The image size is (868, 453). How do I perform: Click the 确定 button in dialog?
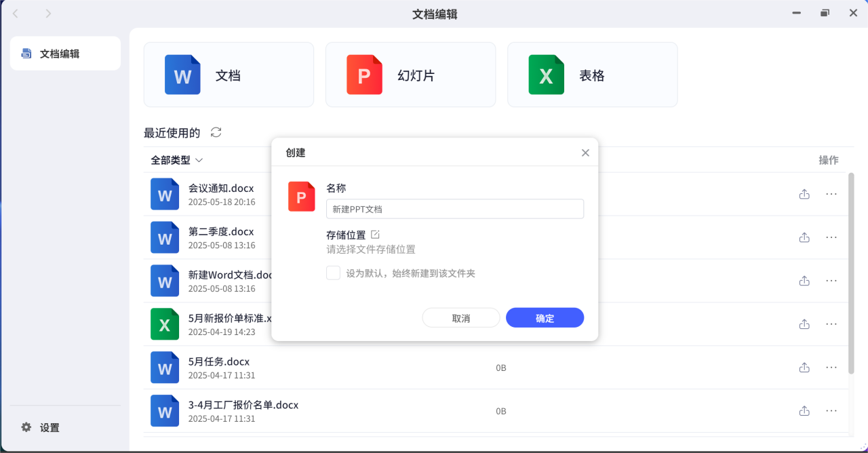(x=545, y=318)
